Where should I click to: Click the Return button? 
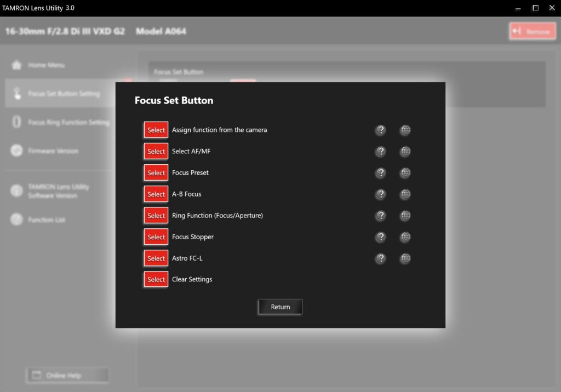point(280,307)
